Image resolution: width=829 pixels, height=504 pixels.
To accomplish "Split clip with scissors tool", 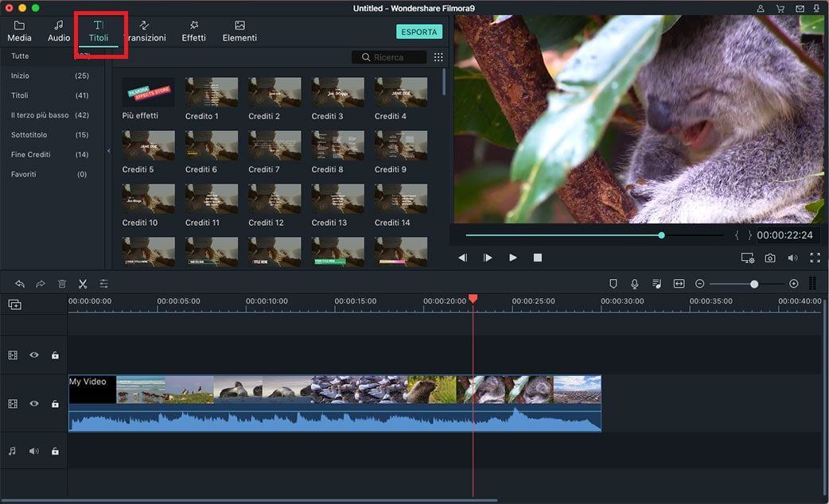I will (83, 284).
